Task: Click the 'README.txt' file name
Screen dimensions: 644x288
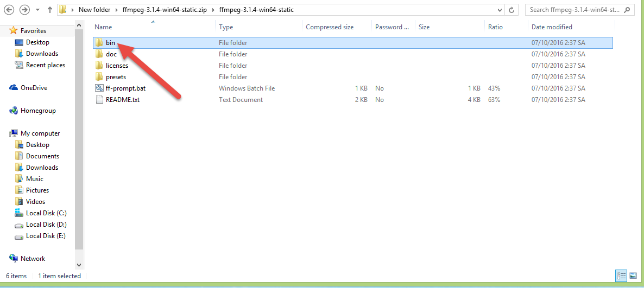Action: 122,100
